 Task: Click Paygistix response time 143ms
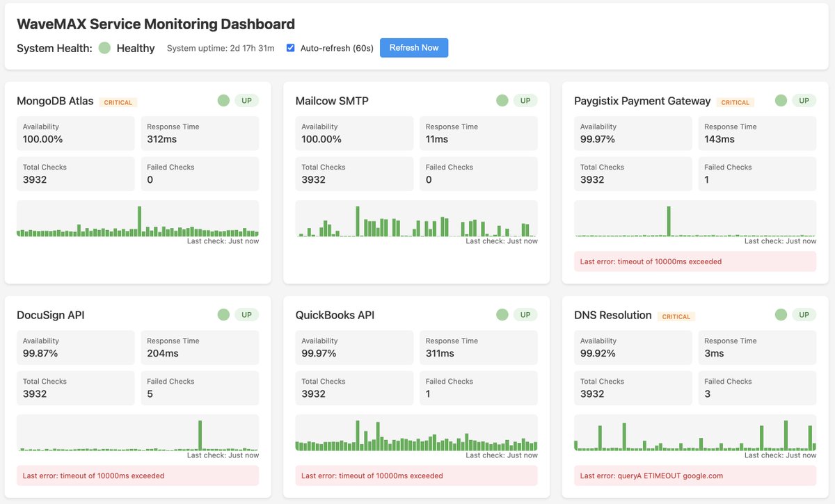719,139
